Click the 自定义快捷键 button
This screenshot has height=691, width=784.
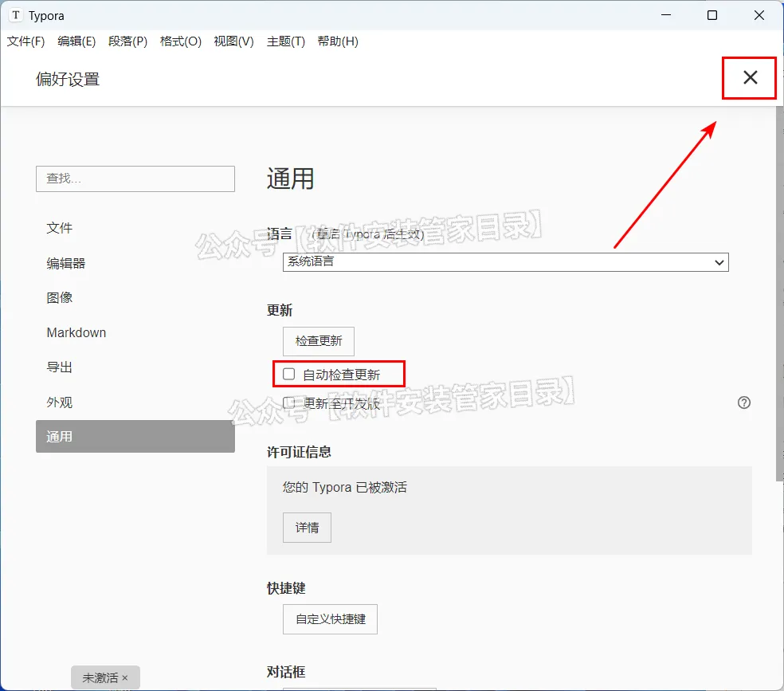point(330,619)
